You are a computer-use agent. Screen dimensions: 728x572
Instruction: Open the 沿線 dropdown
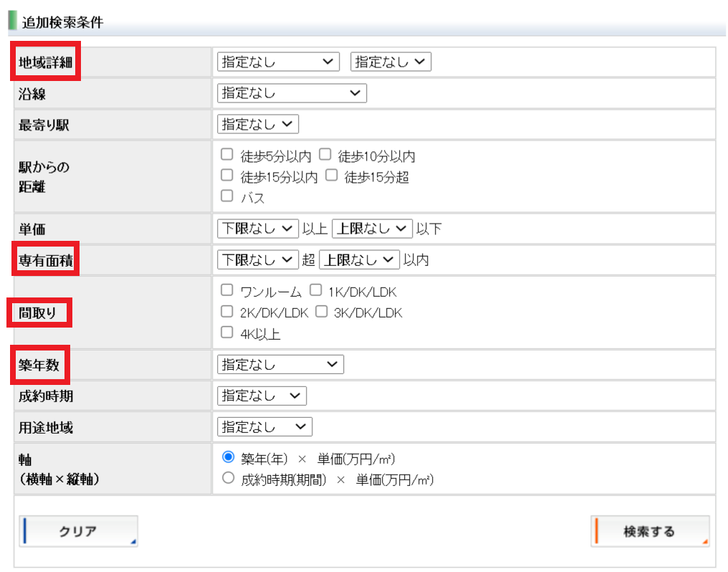(x=291, y=93)
